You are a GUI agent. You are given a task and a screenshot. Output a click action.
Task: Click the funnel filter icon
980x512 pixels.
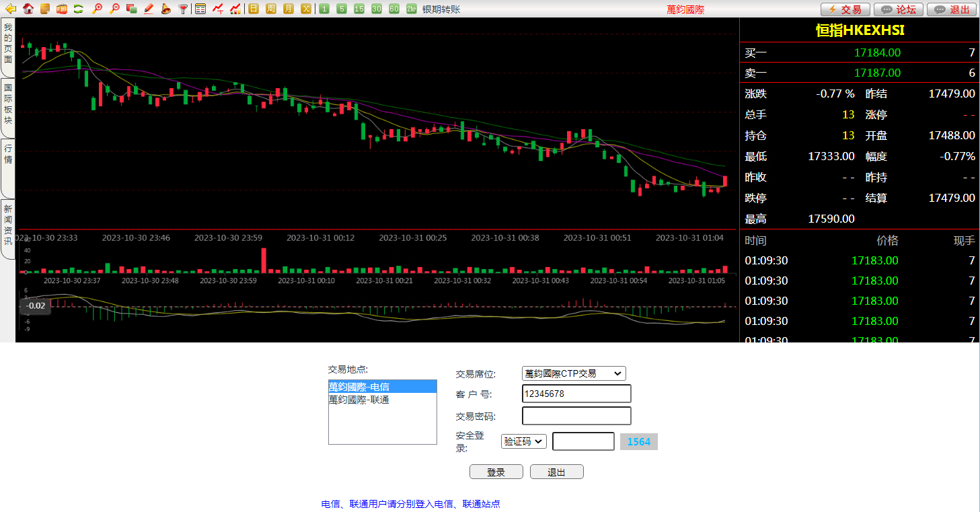[x=183, y=9]
